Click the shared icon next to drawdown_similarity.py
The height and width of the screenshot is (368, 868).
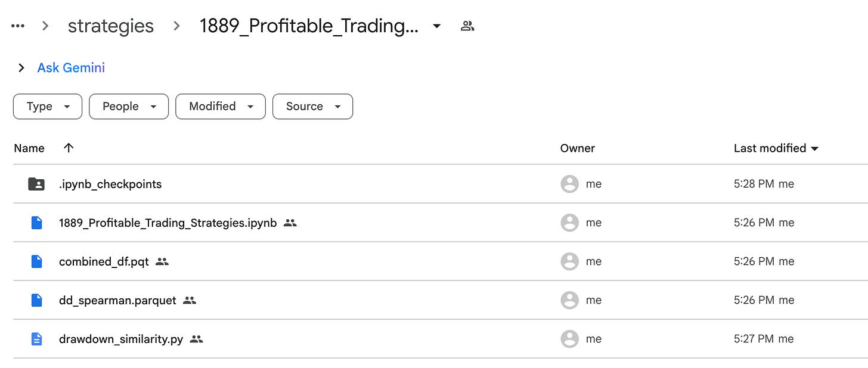[x=196, y=339]
